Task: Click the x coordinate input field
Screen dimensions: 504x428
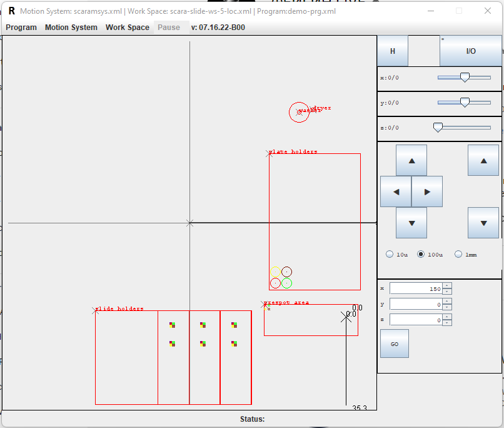Action: [415, 288]
